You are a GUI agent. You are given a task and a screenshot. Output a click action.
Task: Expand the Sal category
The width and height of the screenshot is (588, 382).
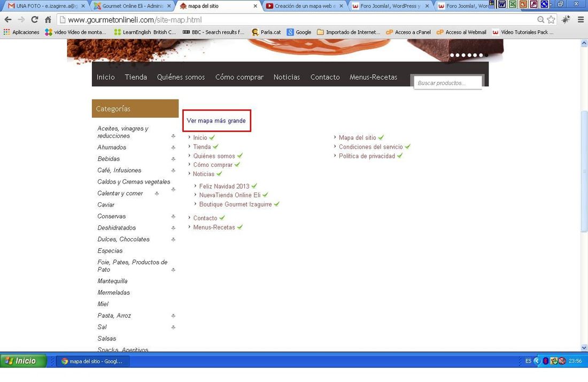coord(173,327)
